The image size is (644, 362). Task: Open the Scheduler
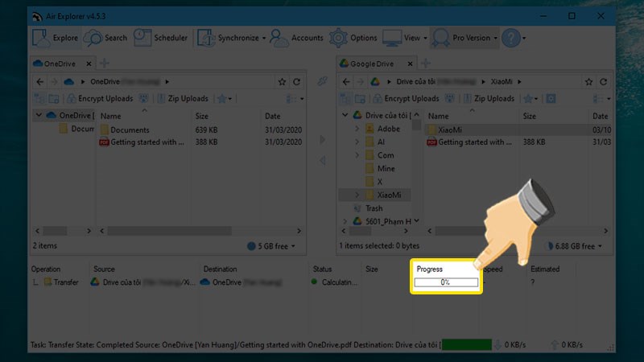(160, 38)
